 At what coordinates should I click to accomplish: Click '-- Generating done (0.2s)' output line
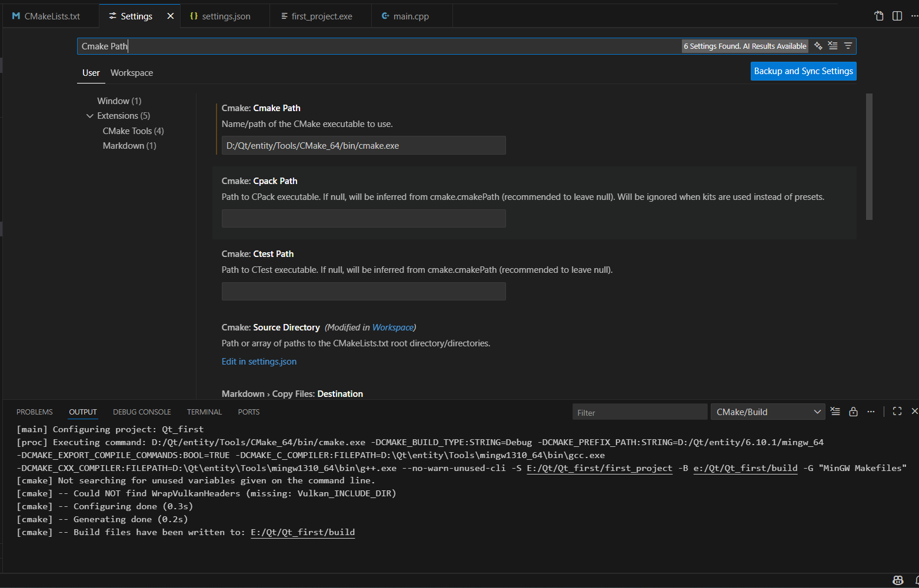[x=102, y=519]
